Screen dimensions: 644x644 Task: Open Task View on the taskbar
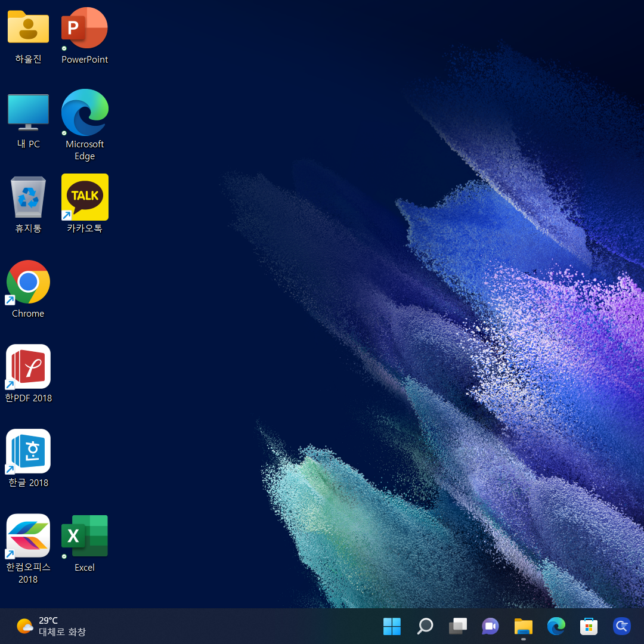pos(457,626)
